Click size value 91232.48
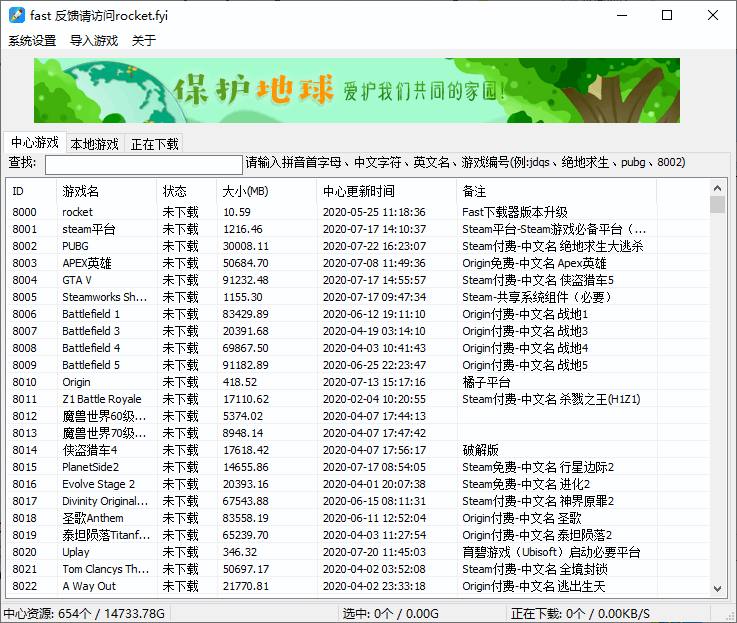Screen dimensions: 737x623 pos(245,280)
